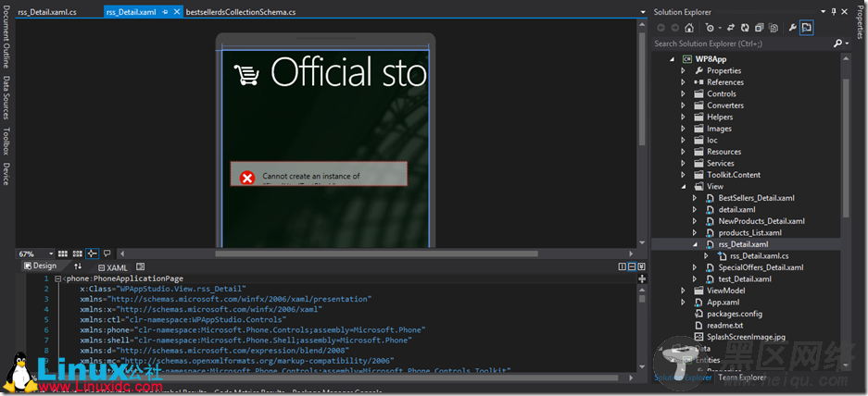The width and height of the screenshot is (868, 396).
Task: Open the Pending Changes Filter clock icon
Action: 710,28
